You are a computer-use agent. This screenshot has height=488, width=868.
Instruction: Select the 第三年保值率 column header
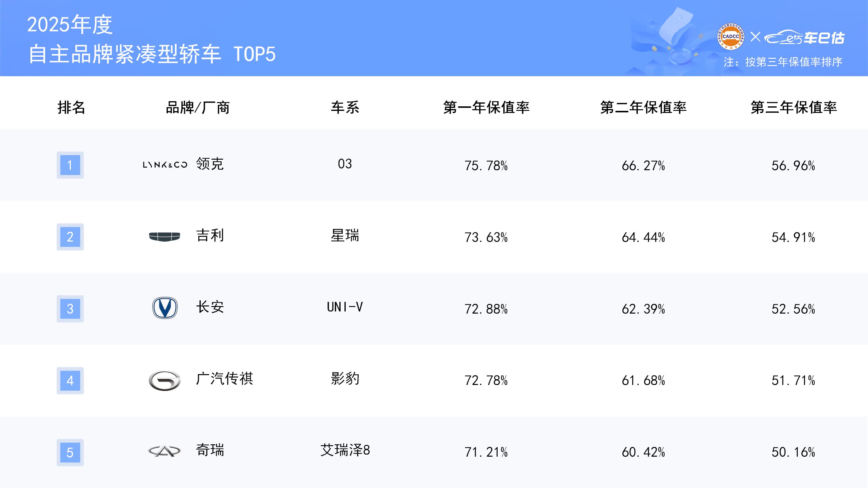(794, 108)
